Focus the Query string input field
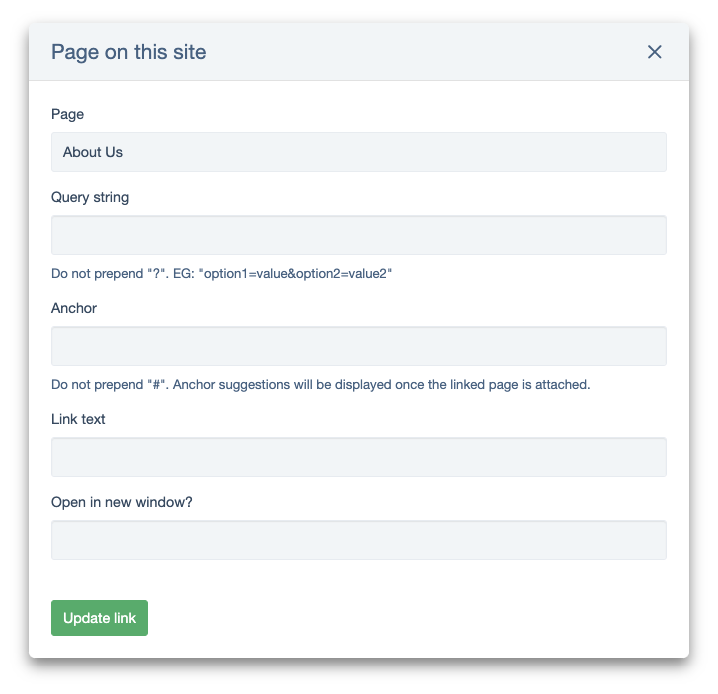Screen dimensions: 718x694 click(358, 235)
